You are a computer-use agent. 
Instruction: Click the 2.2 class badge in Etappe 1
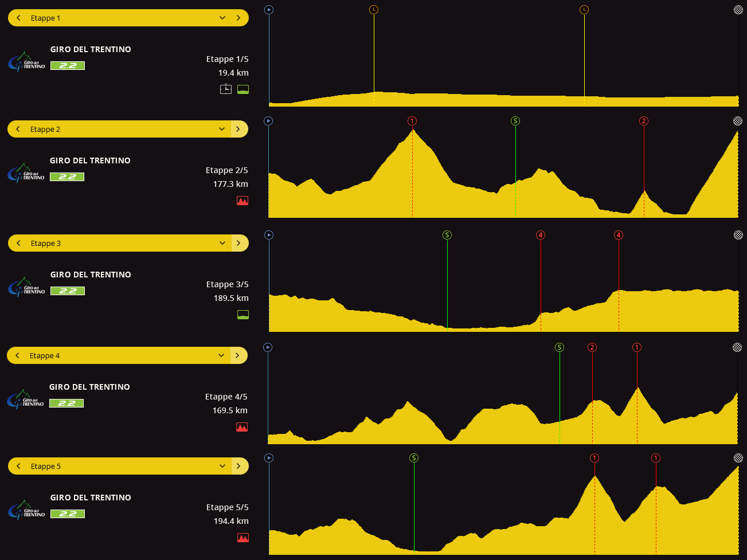coord(68,66)
